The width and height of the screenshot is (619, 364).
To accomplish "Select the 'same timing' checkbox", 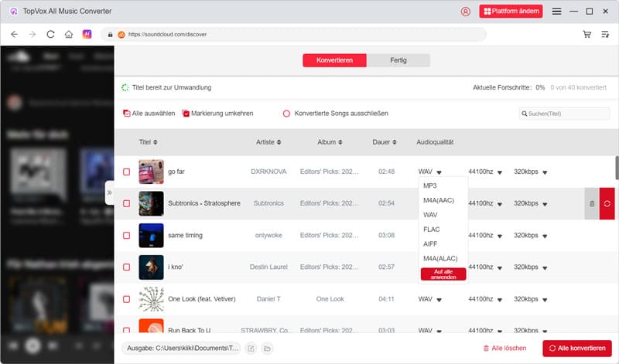I will [126, 236].
